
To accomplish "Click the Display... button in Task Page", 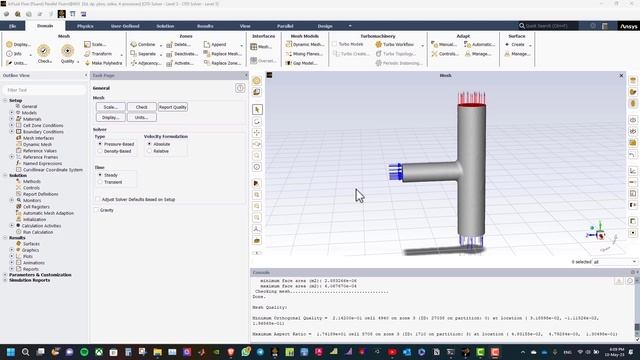I will [111, 118].
